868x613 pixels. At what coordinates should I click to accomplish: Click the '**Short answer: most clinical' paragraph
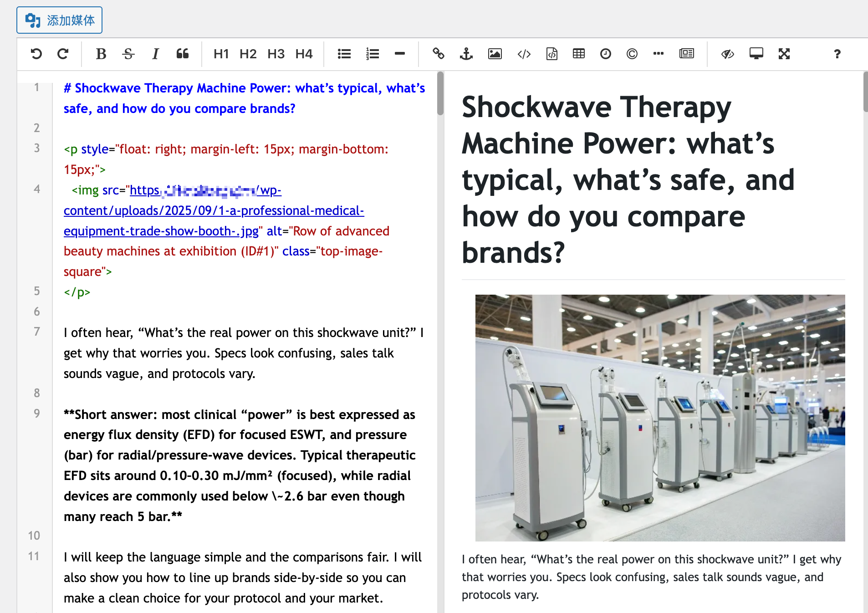pos(240,465)
